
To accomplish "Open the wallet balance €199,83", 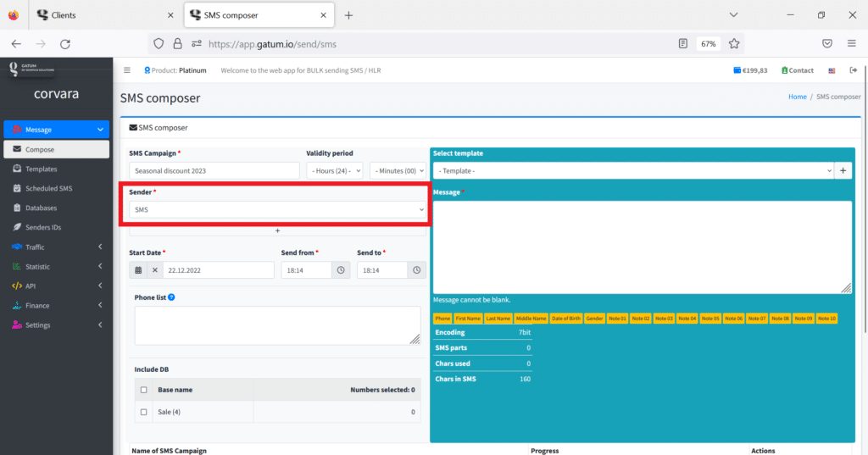I will pyautogui.click(x=750, y=70).
